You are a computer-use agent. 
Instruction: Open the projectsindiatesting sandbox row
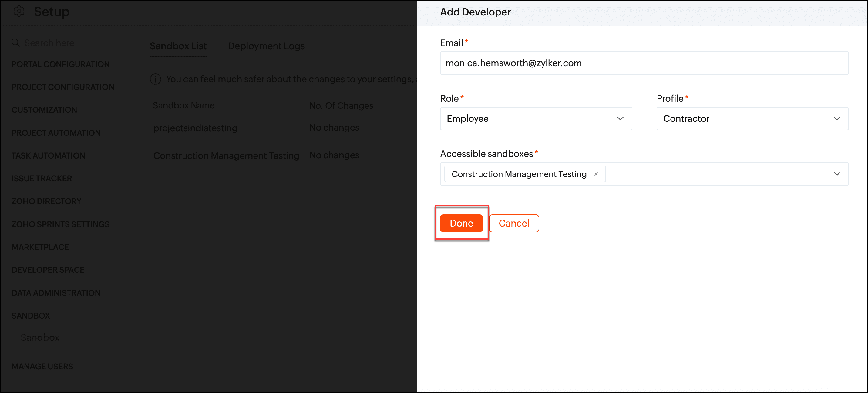click(195, 128)
